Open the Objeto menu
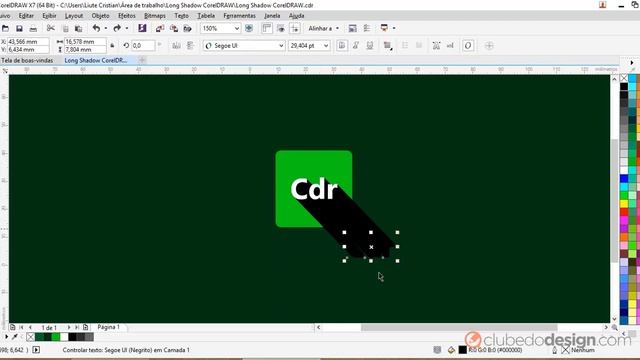640x360 pixels. tap(100, 16)
